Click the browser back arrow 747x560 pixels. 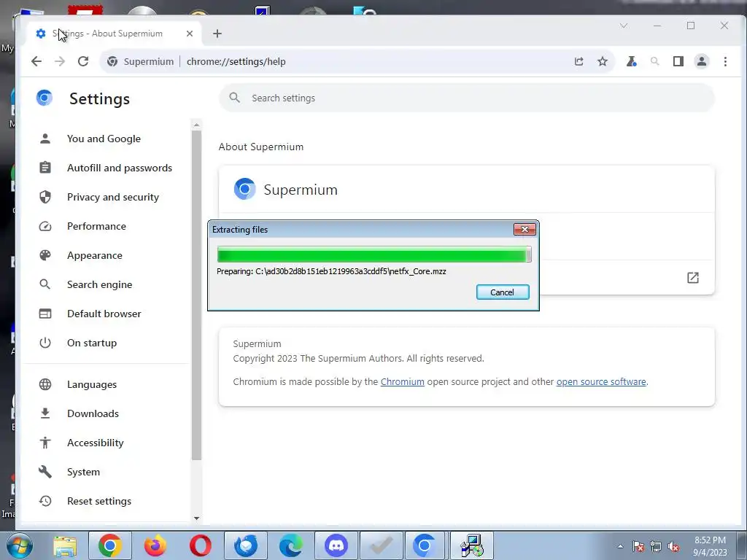pyautogui.click(x=36, y=61)
